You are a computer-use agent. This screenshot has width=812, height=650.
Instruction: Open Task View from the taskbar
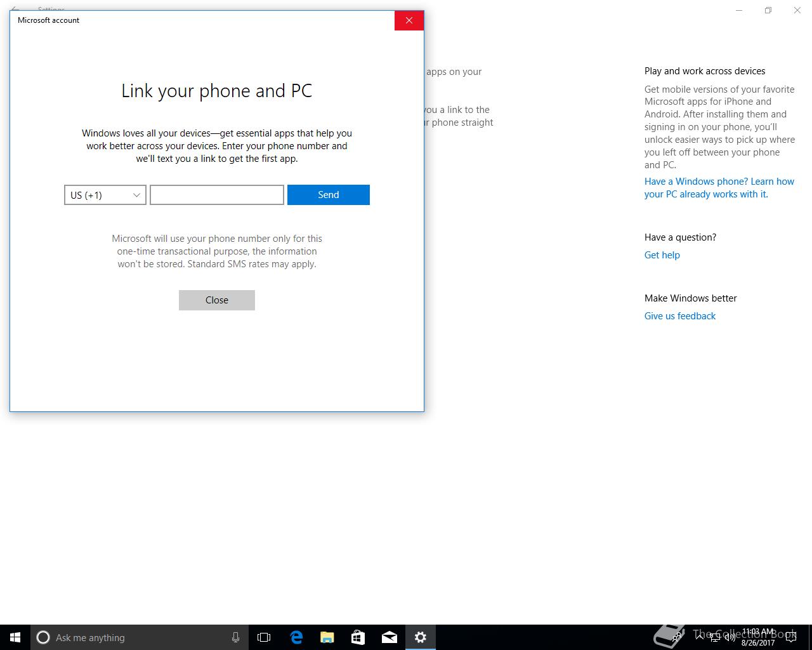(x=264, y=637)
